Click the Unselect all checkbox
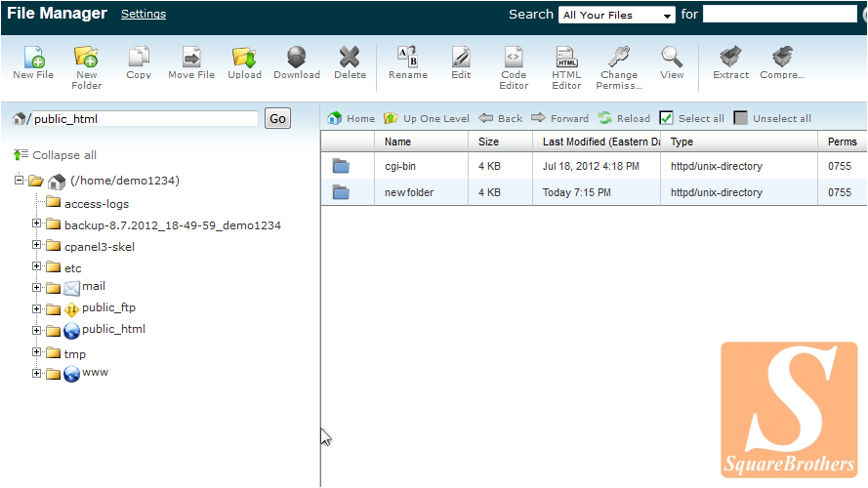Image resolution: width=868 pixels, height=488 pixels. point(741,118)
